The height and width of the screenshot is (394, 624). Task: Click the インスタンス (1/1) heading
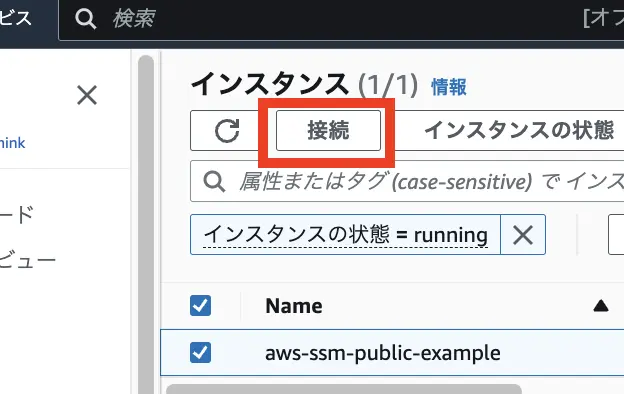tap(304, 84)
